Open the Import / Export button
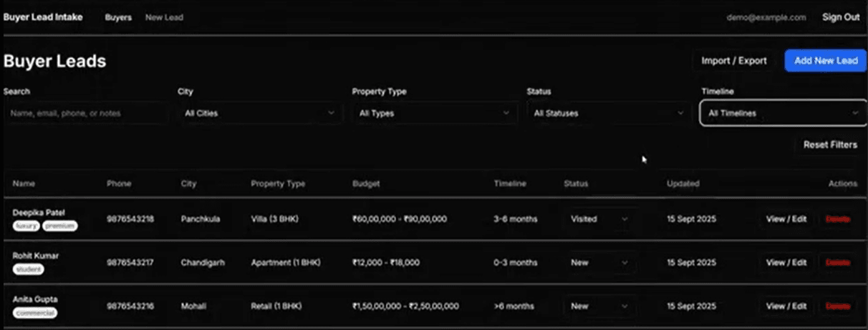The width and height of the screenshot is (868, 330). click(733, 61)
